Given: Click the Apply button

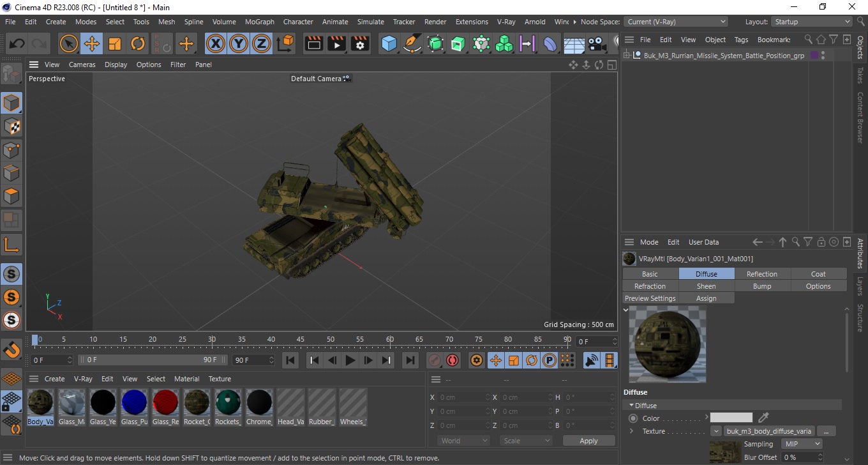Looking at the screenshot, I should (x=588, y=441).
